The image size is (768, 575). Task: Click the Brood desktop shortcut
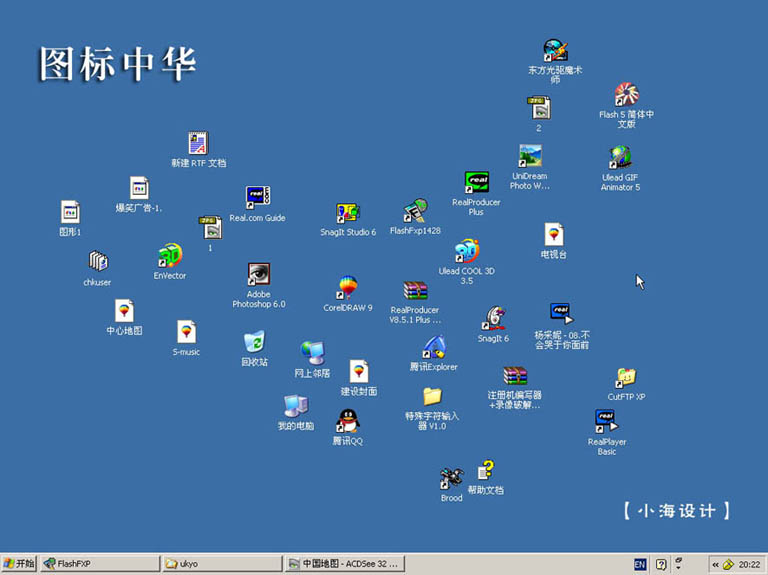(451, 479)
